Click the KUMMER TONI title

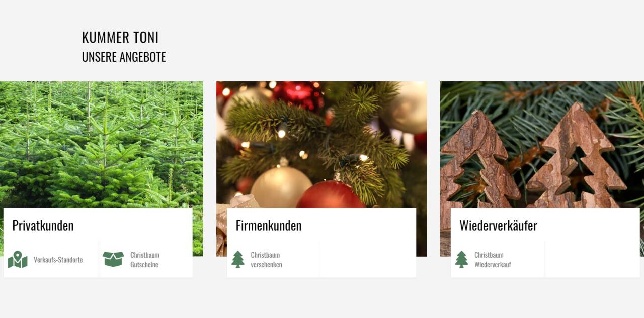click(120, 38)
